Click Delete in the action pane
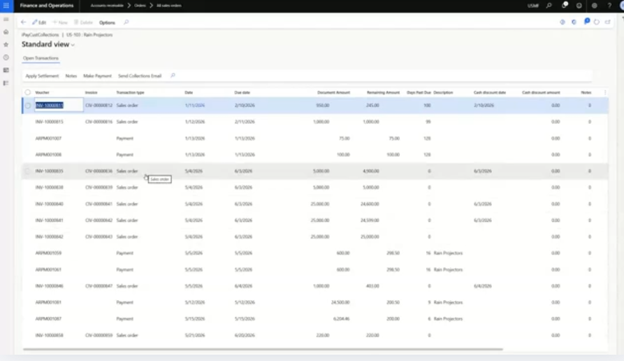The height and width of the screenshot is (361, 624). 83,22
